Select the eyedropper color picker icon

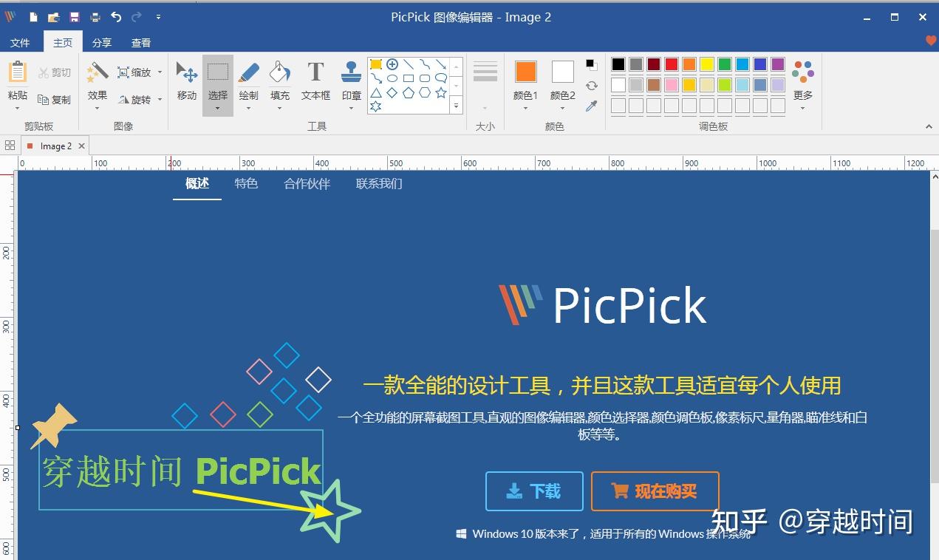[x=592, y=106]
